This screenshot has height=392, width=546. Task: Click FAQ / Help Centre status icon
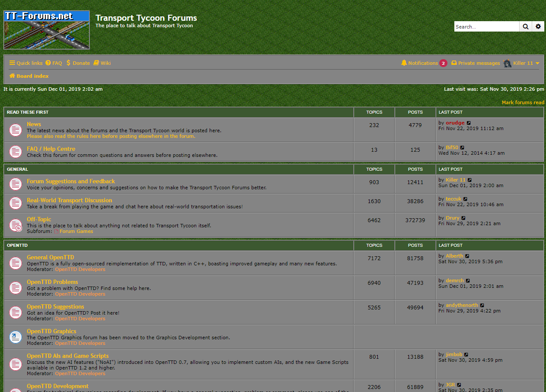[x=16, y=152]
